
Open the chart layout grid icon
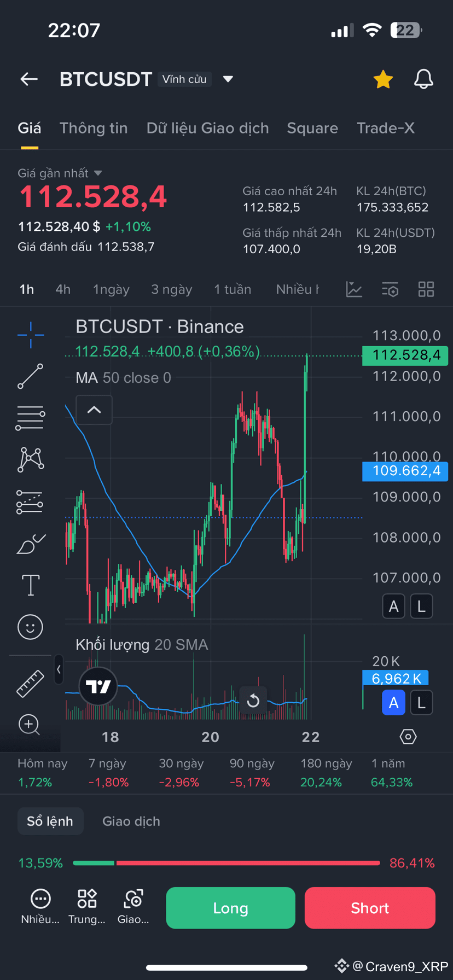click(x=426, y=289)
